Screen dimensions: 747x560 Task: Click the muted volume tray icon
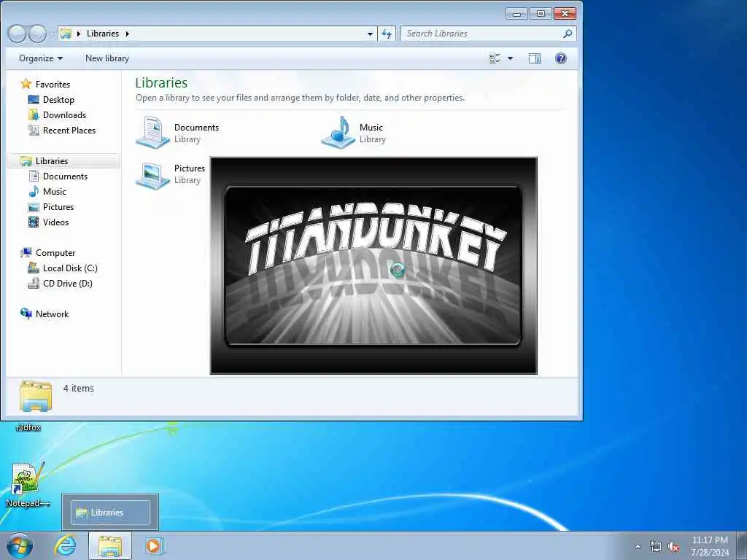[x=673, y=546]
